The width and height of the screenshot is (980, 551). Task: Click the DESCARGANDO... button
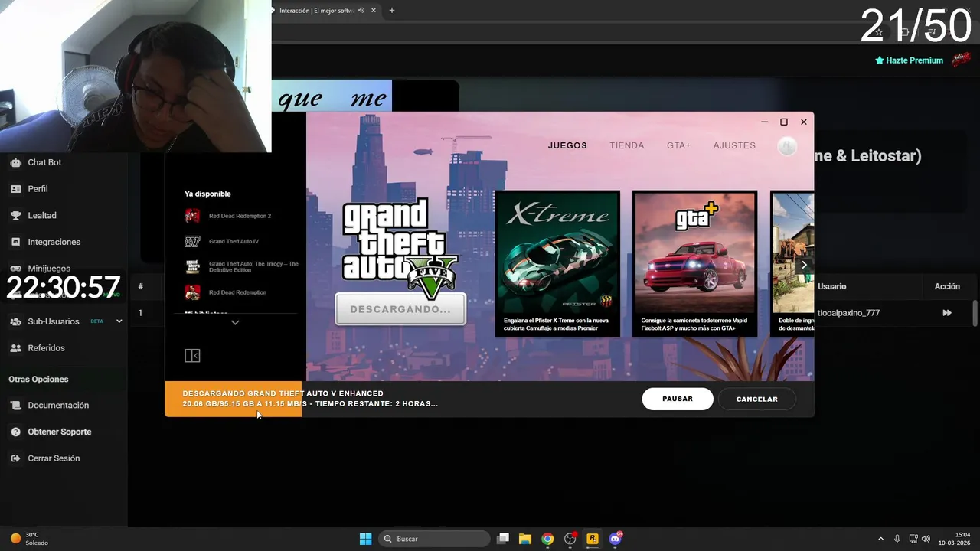tap(400, 309)
